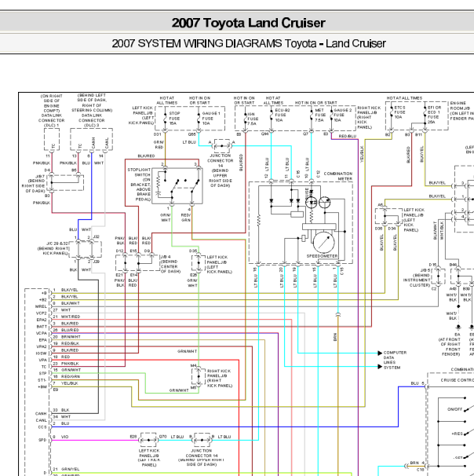The height and width of the screenshot is (476, 474).
Task: Click the J/B 5 behind instrument cluster label
Action: coord(417,278)
